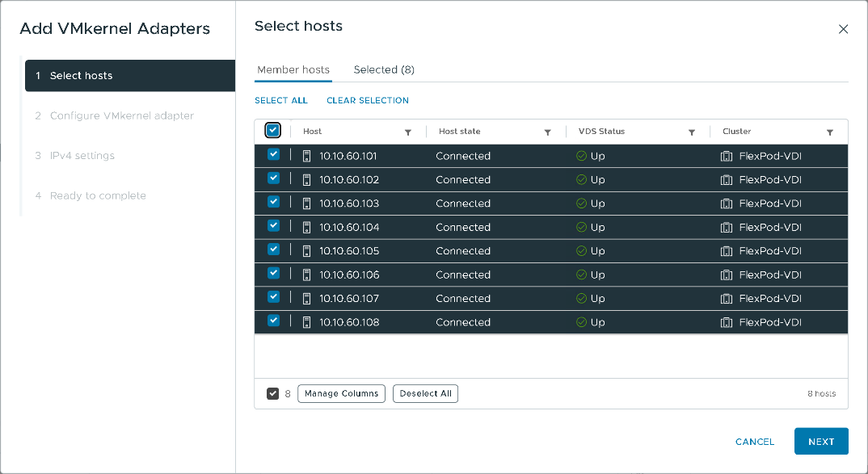The width and height of the screenshot is (868, 474).
Task: Open the Host column filter
Action: (408, 132)
